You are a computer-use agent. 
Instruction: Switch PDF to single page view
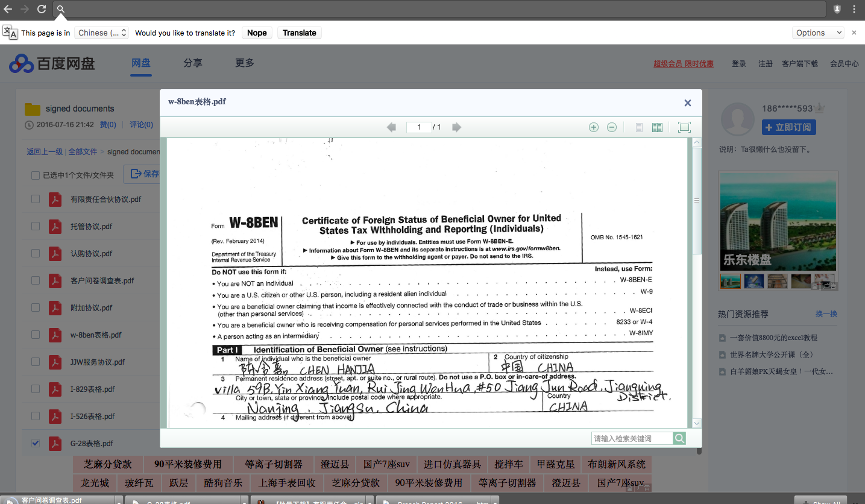(x=639, y=127)
